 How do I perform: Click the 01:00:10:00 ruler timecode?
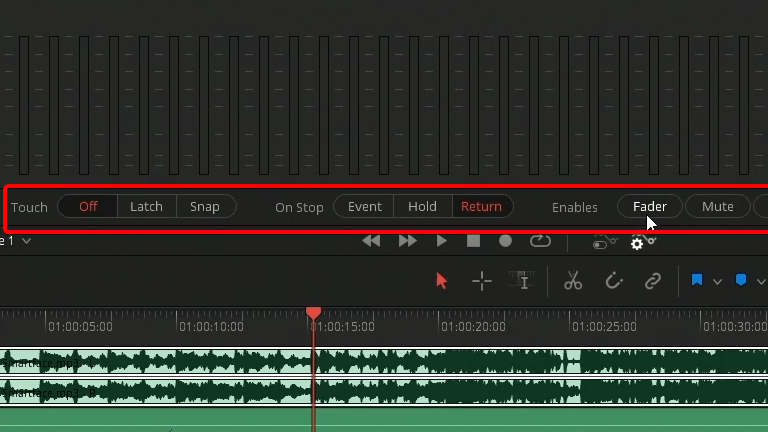pyautogui.click(x=211, y=327)
